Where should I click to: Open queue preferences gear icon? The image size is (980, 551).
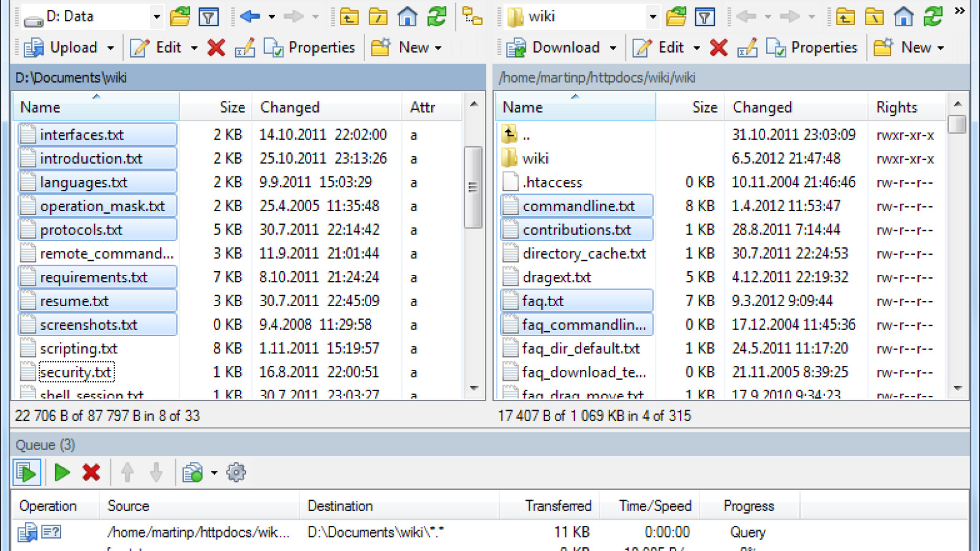coord(236,473)
